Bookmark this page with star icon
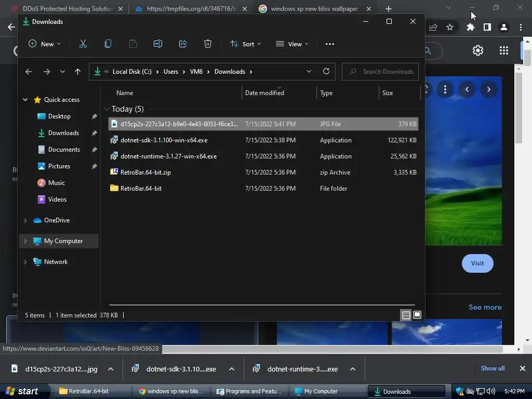532x399 pixels. 450,27
